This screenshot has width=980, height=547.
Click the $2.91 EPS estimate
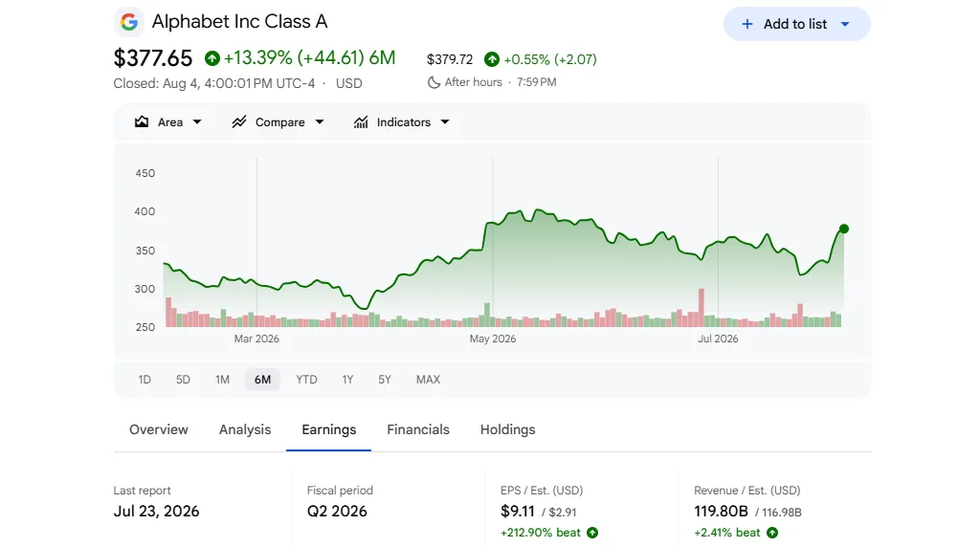pos(563,513)
